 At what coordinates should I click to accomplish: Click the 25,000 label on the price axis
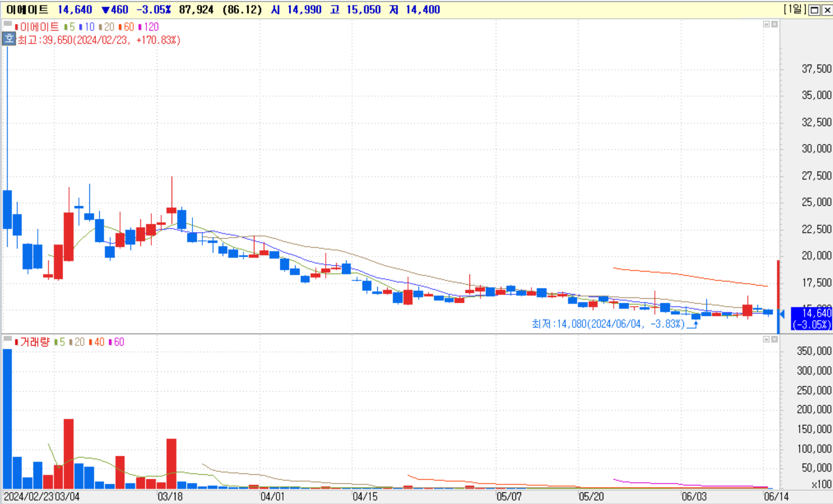[817, 202]
